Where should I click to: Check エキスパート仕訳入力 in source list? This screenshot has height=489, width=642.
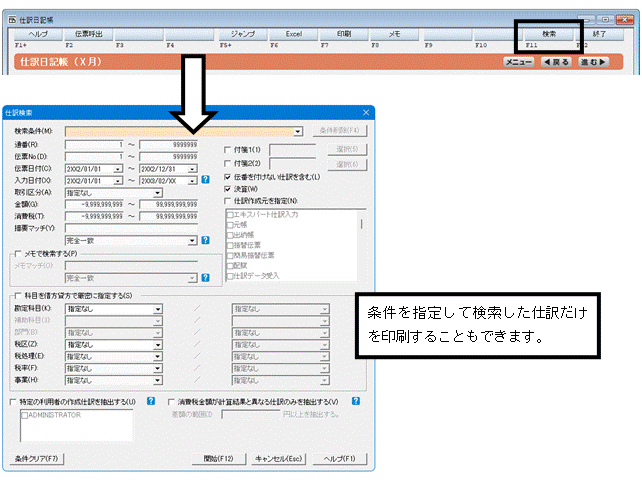230,215
